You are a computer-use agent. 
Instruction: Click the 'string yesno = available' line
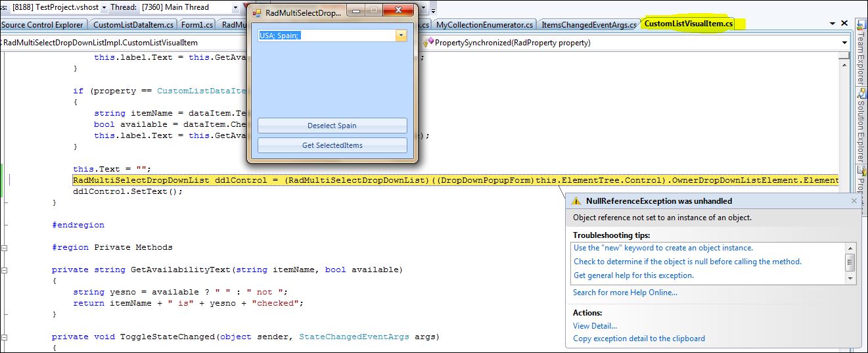click(181, 292)
